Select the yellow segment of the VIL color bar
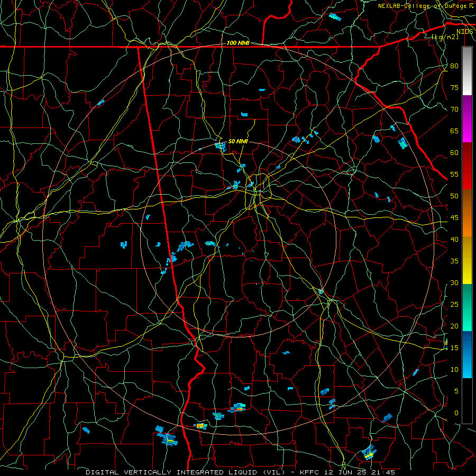 467,260
